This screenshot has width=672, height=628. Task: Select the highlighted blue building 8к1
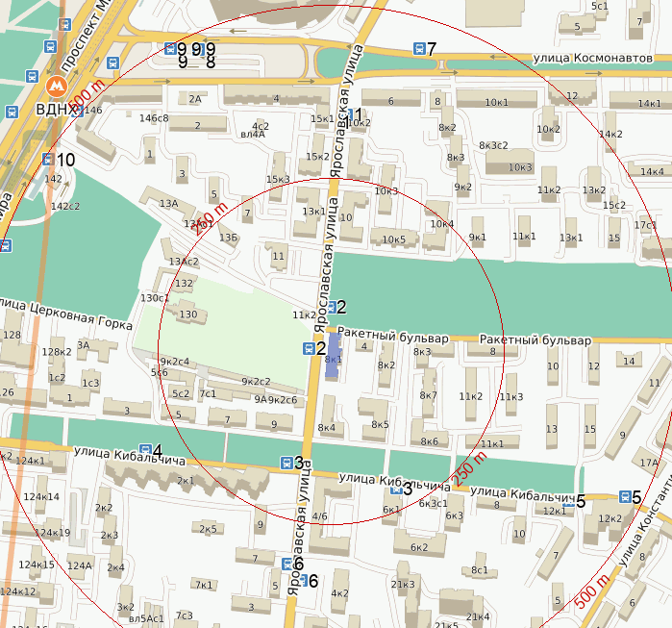tap(334, 356)
